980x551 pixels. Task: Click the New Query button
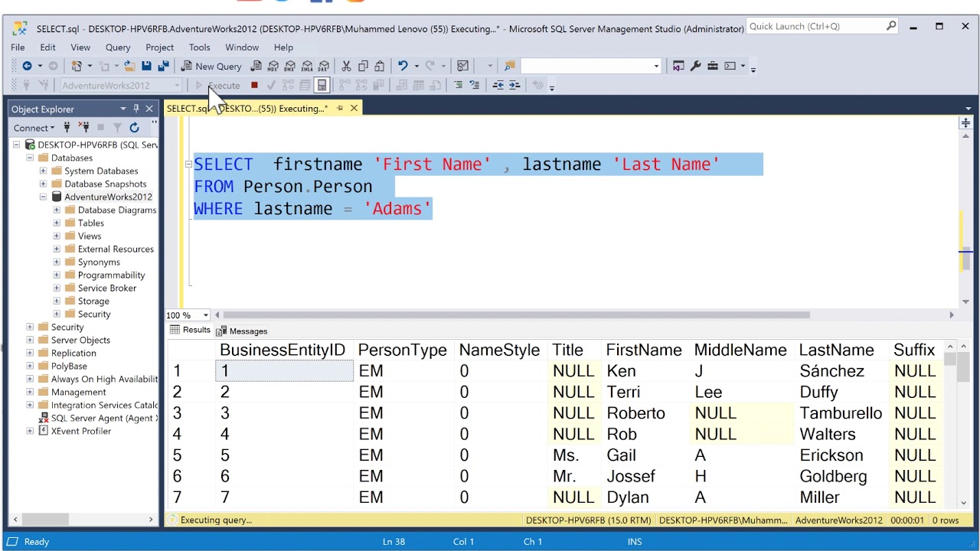point(211,67)
